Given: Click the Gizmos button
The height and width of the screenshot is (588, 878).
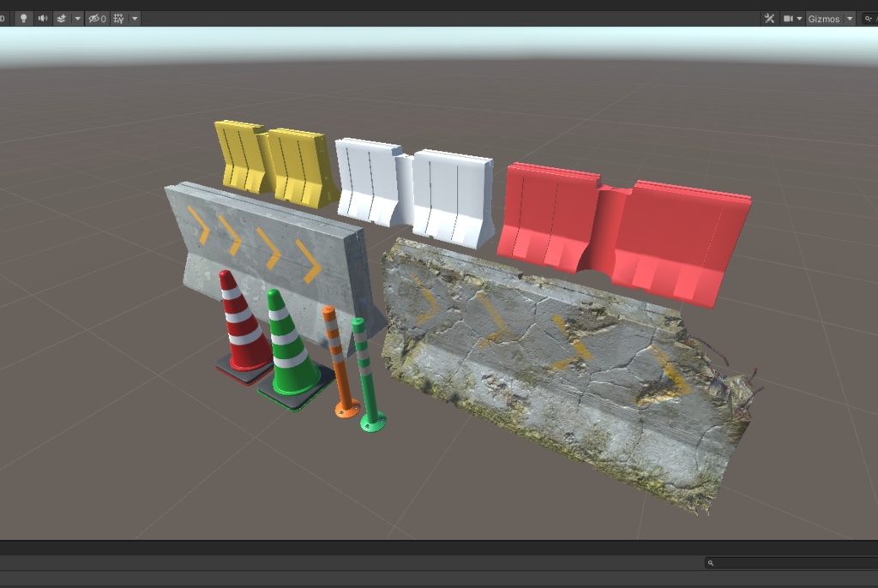Looking at the screenshot, I should pyautogui.click(x=825, y=18).
